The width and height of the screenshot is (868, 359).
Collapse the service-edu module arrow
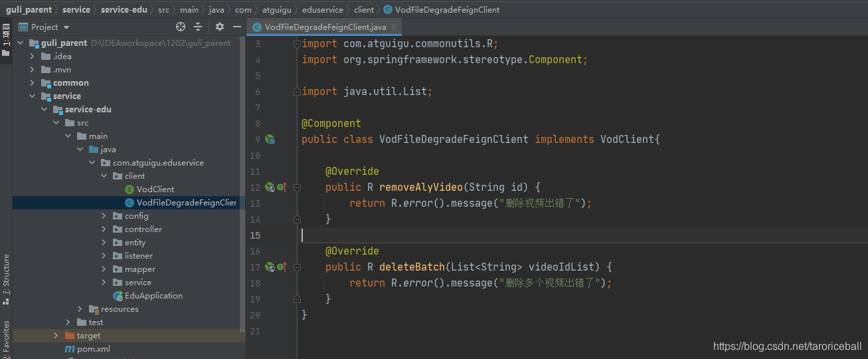click(44, 110)
